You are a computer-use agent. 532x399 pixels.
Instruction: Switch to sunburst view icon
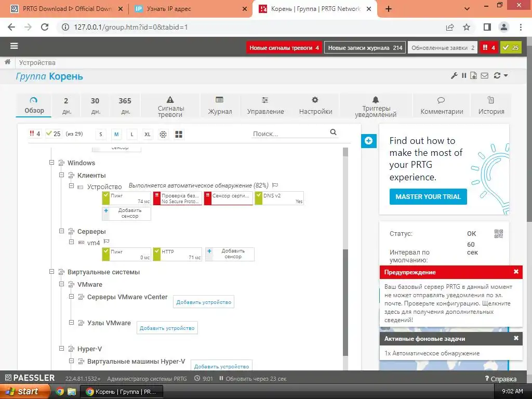coord(163,135)
